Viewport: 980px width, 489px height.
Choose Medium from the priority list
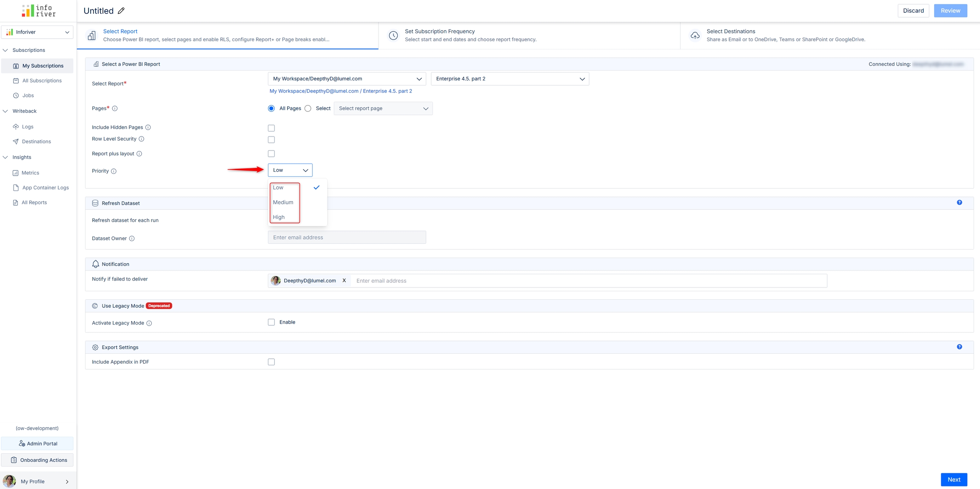(x=283, y=202)
